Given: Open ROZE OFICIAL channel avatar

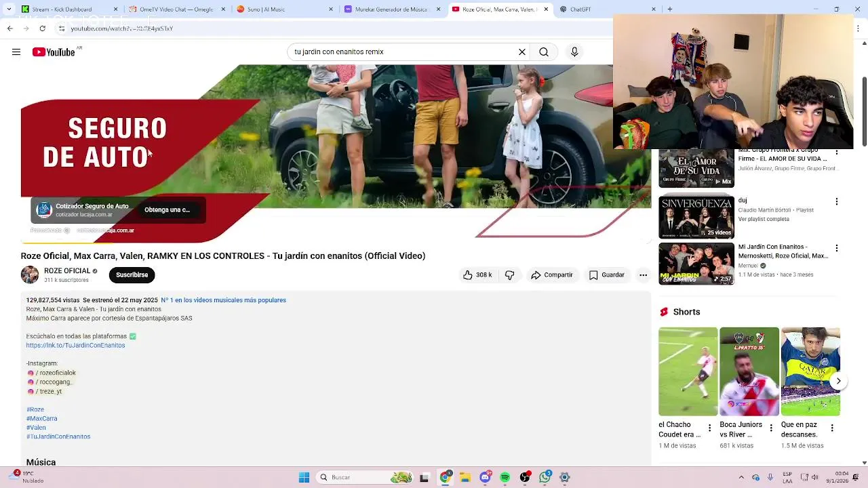Looking at the screenshot, I should click(x=30, y=274).
